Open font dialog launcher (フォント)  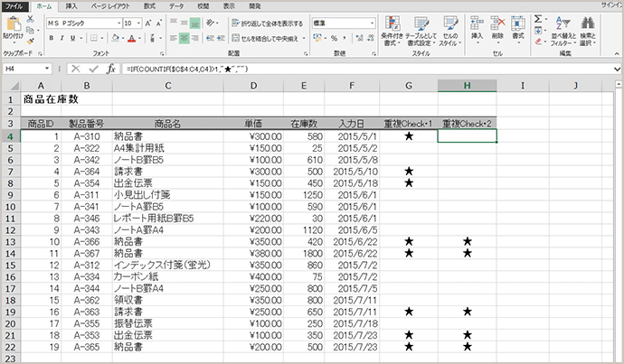pyautogui.click(x=162, y=53)
